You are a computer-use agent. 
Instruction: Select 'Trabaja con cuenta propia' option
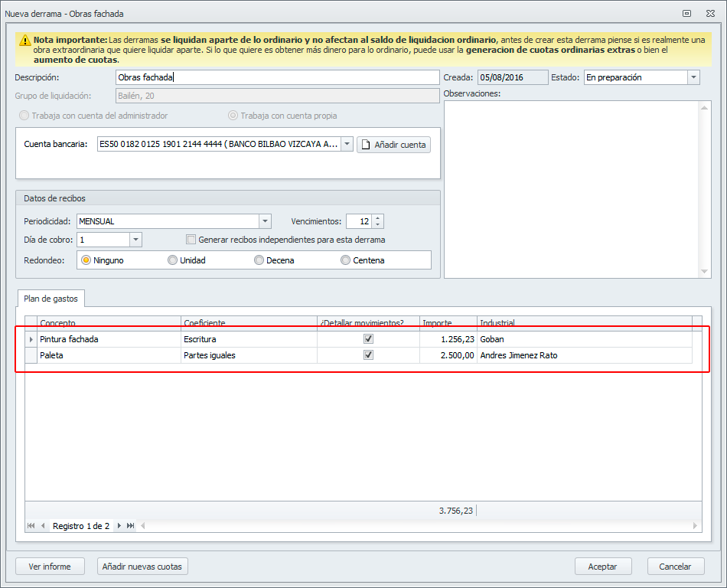coord(233,116)
